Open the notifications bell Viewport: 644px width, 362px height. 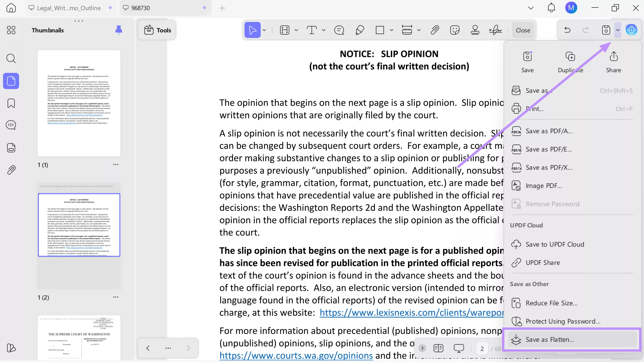(551, 8)
